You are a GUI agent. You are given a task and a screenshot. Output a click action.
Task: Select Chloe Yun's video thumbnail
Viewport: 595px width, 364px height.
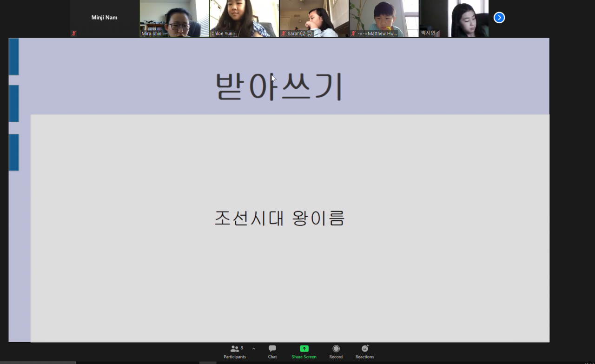245,19
